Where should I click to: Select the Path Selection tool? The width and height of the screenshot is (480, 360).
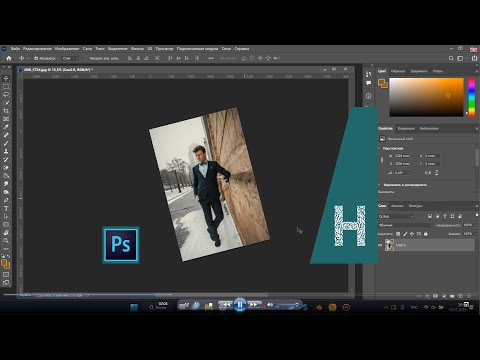(x=6, y=216)
